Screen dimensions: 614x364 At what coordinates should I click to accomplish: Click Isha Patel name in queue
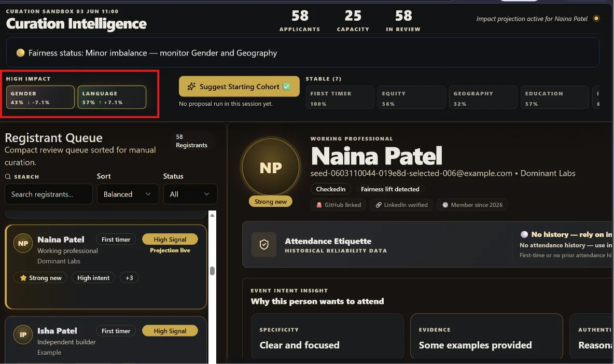pos(57,331)
